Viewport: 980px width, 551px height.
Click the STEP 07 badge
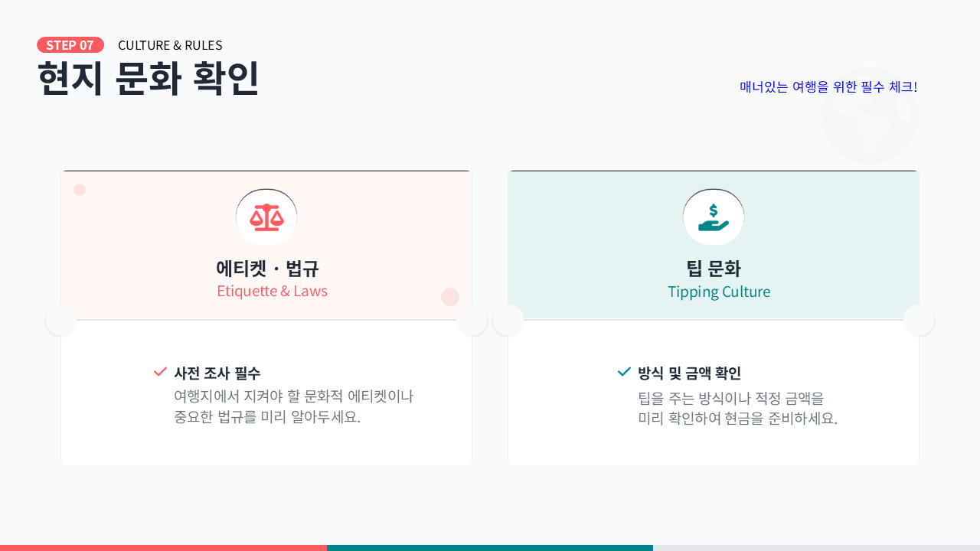(x=70, y=45)
